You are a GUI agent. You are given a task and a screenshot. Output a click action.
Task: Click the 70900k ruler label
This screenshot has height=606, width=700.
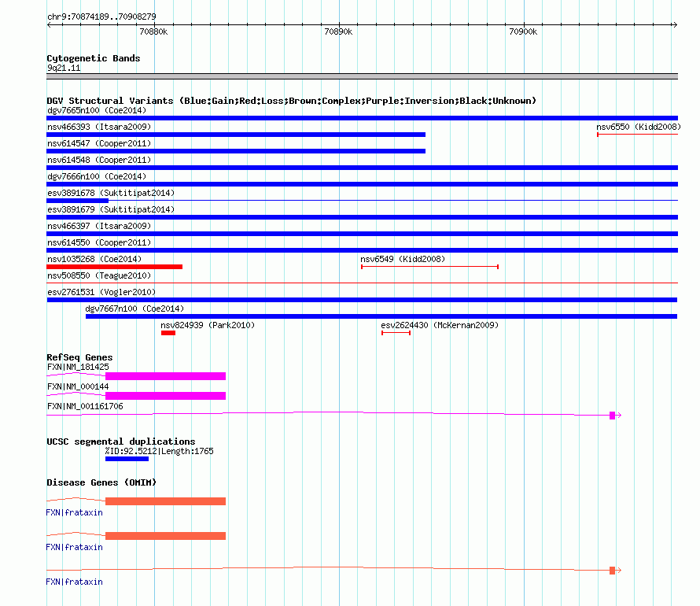click(523, 31)
